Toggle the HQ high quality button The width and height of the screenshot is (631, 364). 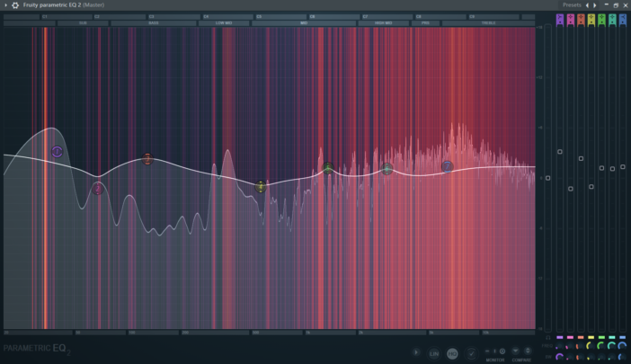tap(452, 354)
